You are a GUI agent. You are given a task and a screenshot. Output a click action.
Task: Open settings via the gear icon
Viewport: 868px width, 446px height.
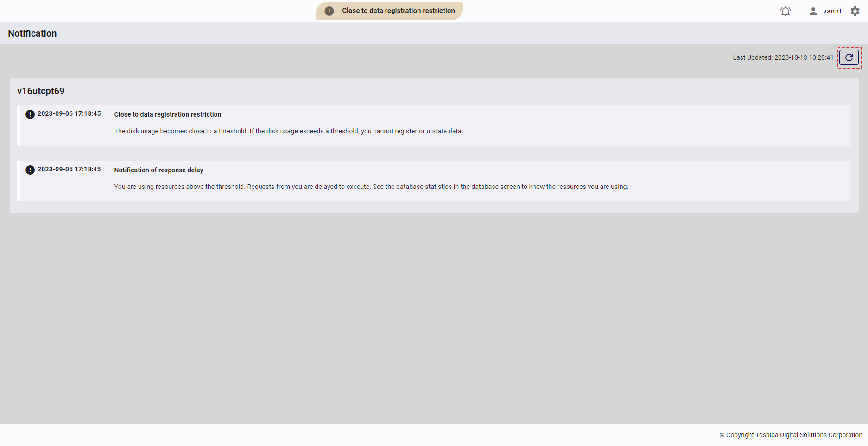click(855, 11)
